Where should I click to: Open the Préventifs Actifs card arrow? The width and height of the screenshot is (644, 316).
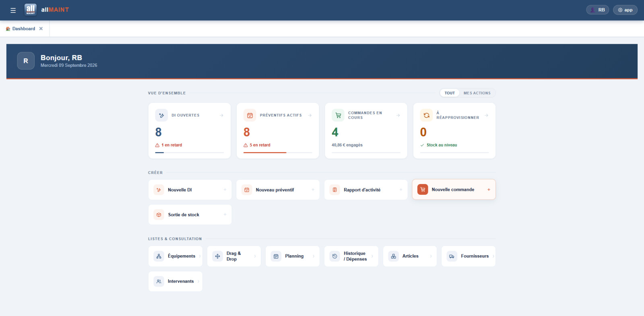310,116
